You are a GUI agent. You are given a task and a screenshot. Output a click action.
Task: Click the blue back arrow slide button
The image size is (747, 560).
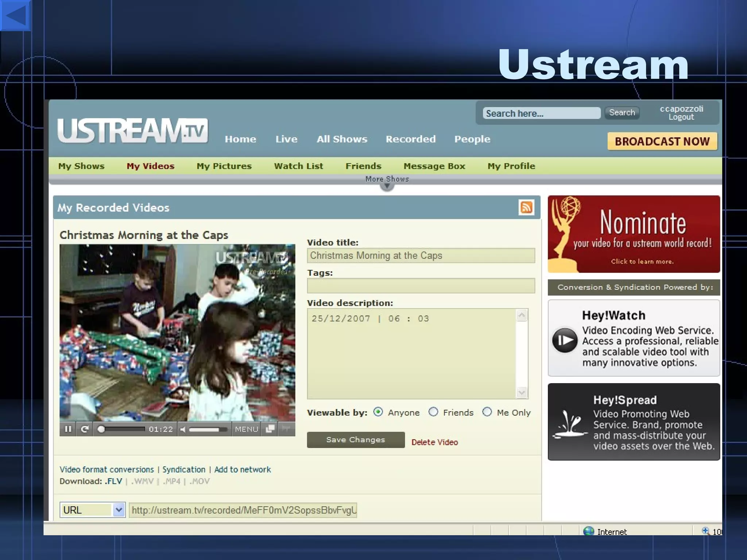[15, 15]
